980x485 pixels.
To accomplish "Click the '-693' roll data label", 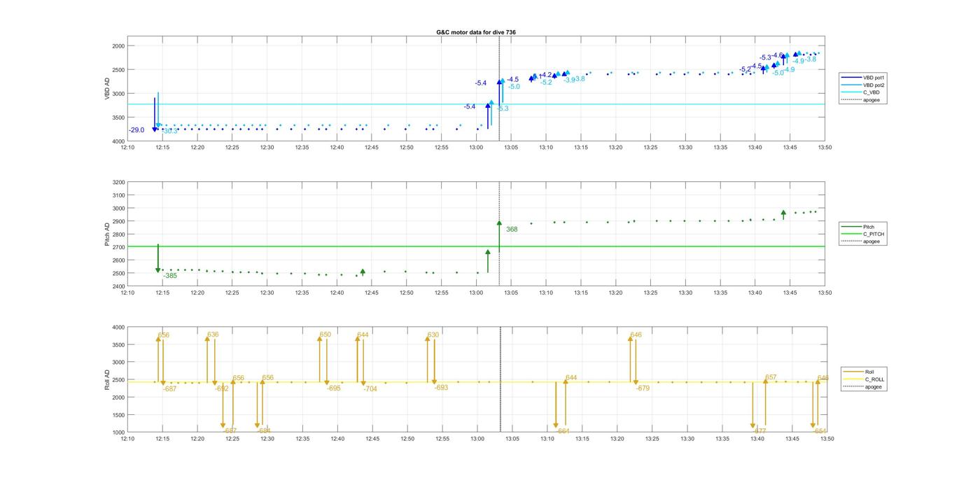I will click(441, 388).
